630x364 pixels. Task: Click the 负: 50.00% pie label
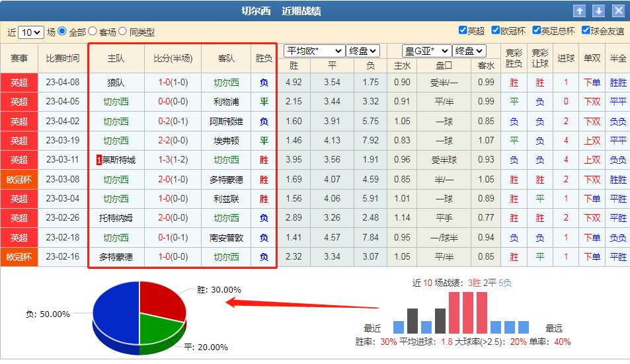[x=48, y=314]
